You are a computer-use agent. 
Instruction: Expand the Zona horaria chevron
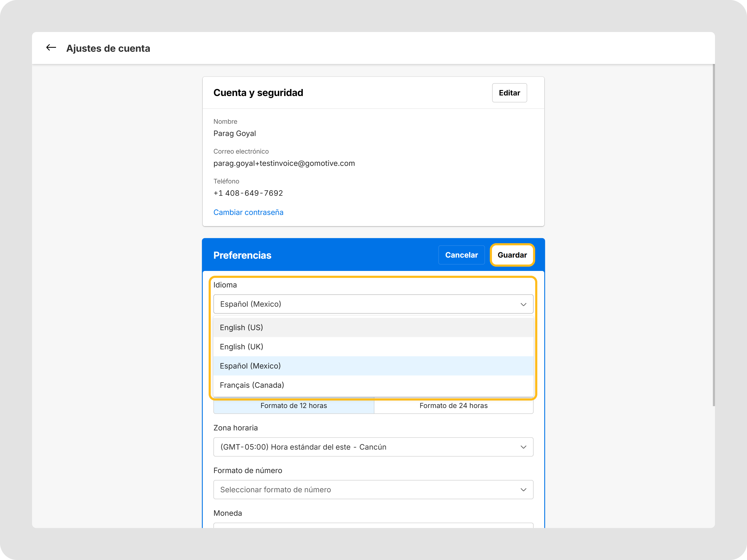click(523, 447)
